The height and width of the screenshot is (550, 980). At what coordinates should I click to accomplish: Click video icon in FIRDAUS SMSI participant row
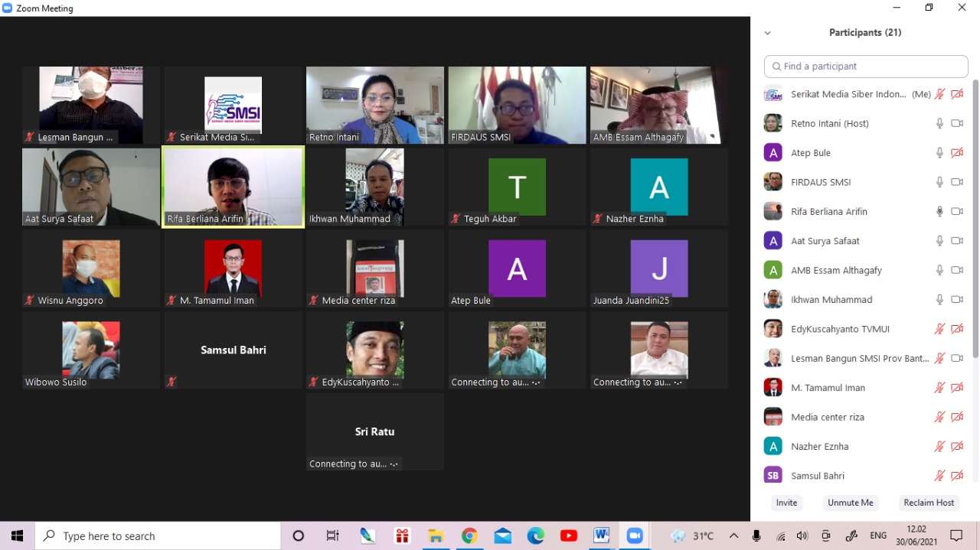(x=957, y=182)
